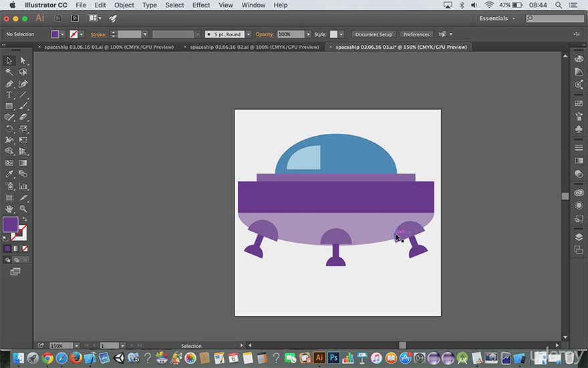Select the Hand tool
Screen dimensions: 588x368
click(x=9, y=209)
